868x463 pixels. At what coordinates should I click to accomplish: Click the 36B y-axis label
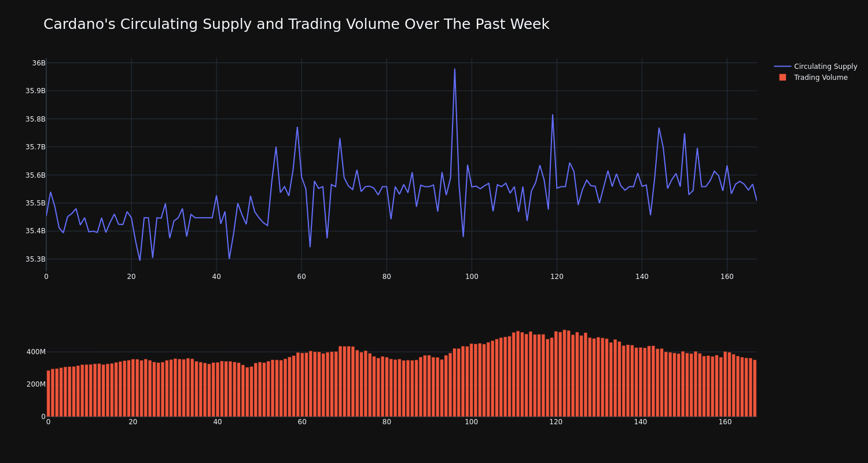pyautogui.click(x=38, y=63)
